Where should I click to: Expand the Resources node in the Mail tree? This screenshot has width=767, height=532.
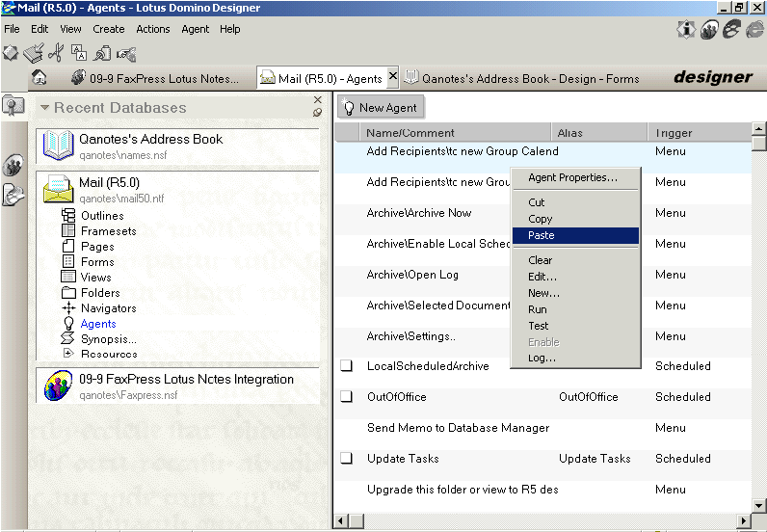(68, 354)
